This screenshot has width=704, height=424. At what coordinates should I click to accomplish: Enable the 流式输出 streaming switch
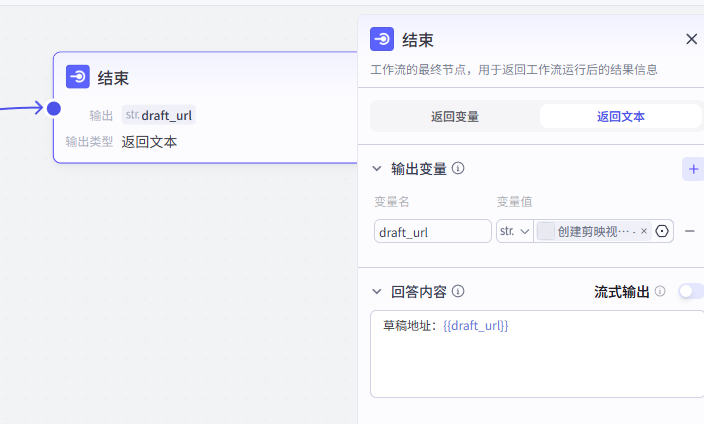coord(690,291)
